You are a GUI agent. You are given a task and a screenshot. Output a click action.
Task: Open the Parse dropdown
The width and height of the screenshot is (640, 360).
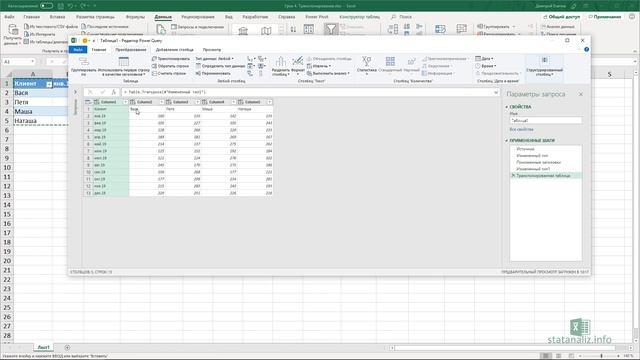point(328,73)
